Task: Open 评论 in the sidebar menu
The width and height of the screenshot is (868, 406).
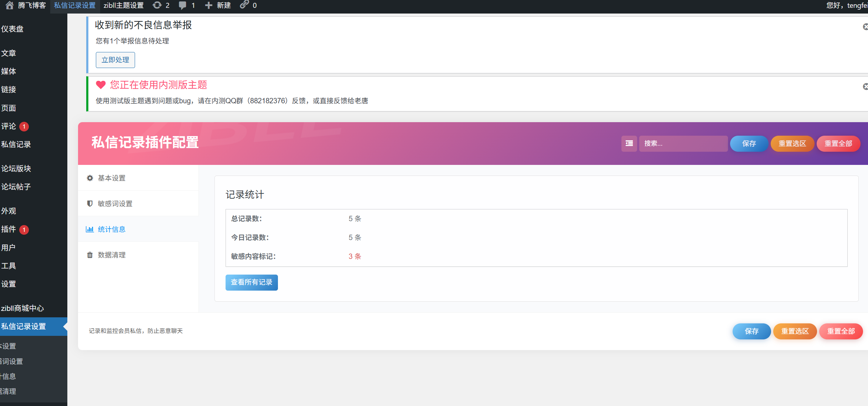Action: point(9,126)
